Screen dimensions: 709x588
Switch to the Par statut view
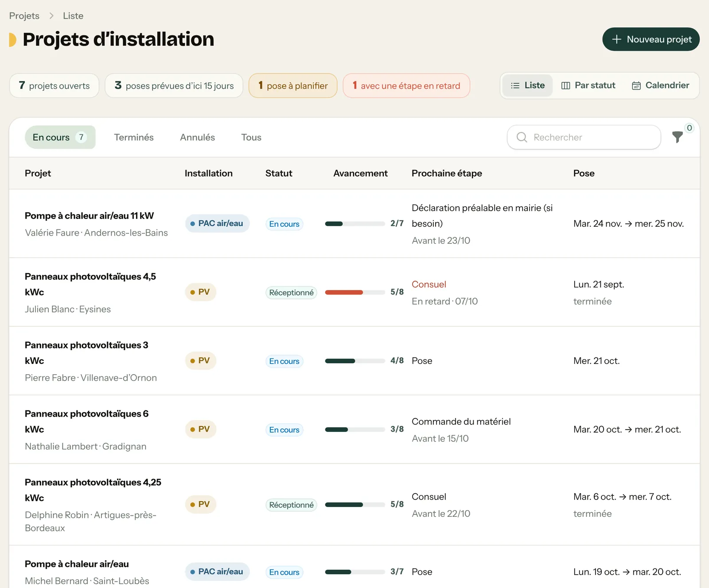tap(588, 85)
